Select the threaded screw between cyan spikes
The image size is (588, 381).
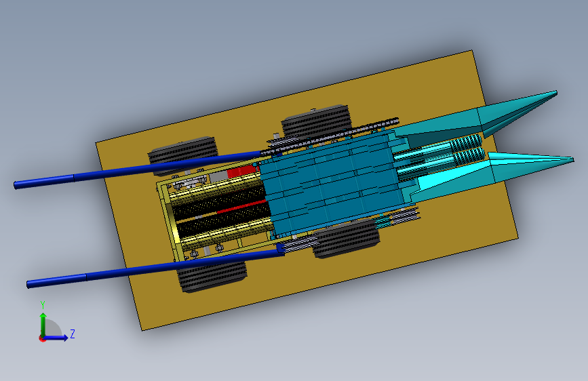[x=467, y=150]
